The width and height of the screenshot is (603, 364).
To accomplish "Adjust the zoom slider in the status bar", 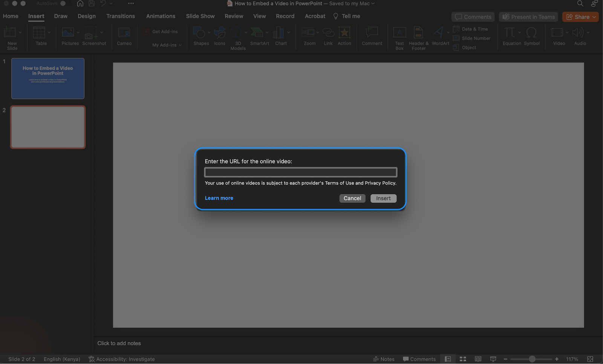I will point(531,359).
